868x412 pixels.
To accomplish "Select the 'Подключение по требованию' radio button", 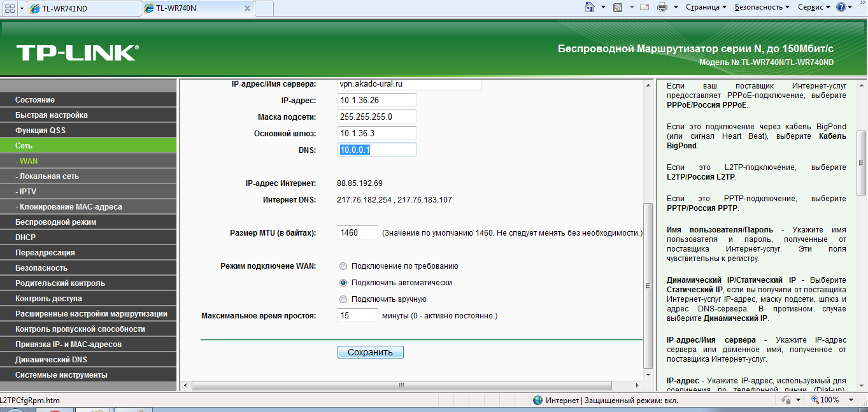I will click(343, 266).
